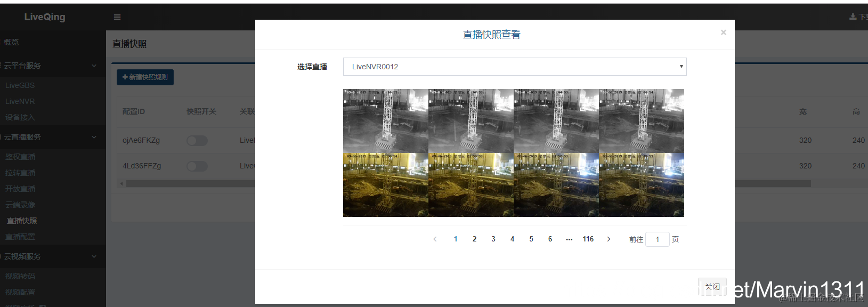The width and height of the screenshot is (868, 307).
Task: Click the table's horizontal scrollbar
Action: pyautogui.click(x=468, y=183)
